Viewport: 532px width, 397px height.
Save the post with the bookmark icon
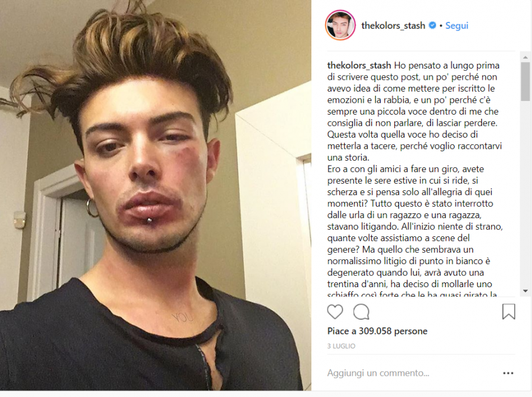[x=508, y=311]
